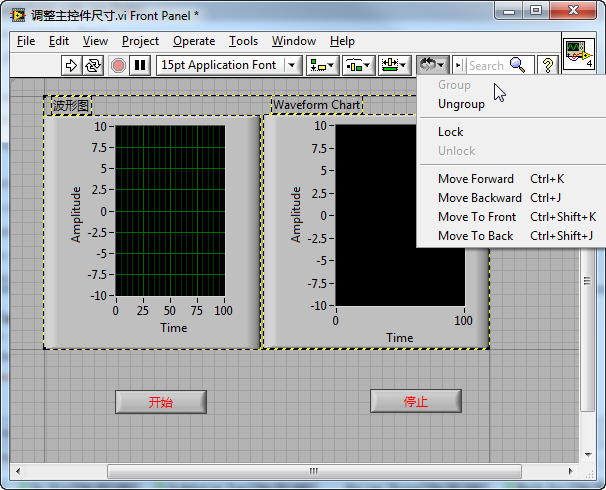Open the Operate menu
This screenshot has width=606, height=490.
coord(194,41)
